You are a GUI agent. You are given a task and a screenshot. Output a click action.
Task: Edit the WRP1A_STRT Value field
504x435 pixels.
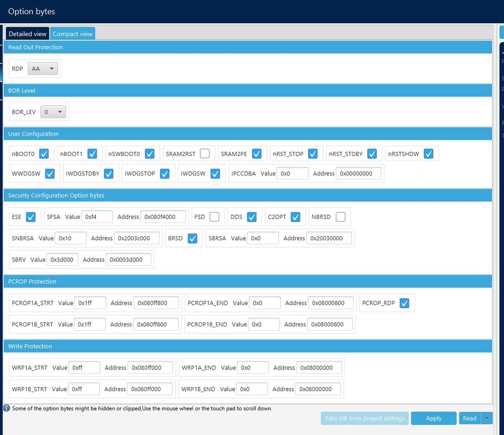pyautogui.click(x=84, y=367)
